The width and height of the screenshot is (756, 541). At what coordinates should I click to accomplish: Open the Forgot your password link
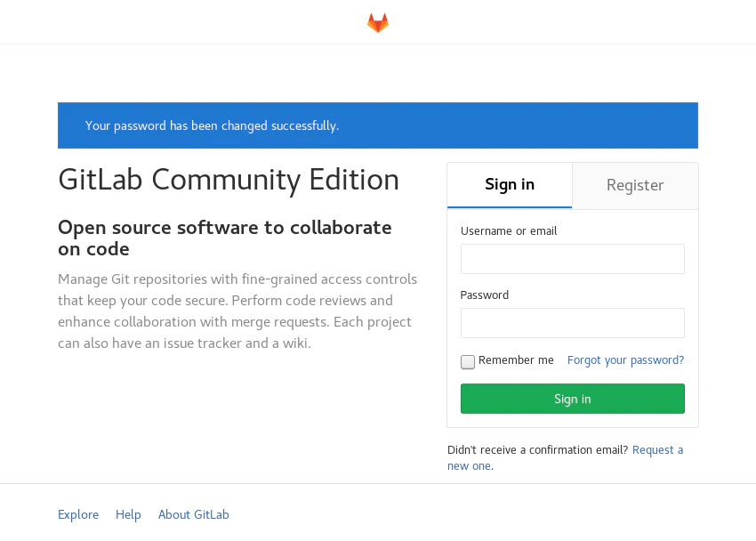click(x=625, y=360)
